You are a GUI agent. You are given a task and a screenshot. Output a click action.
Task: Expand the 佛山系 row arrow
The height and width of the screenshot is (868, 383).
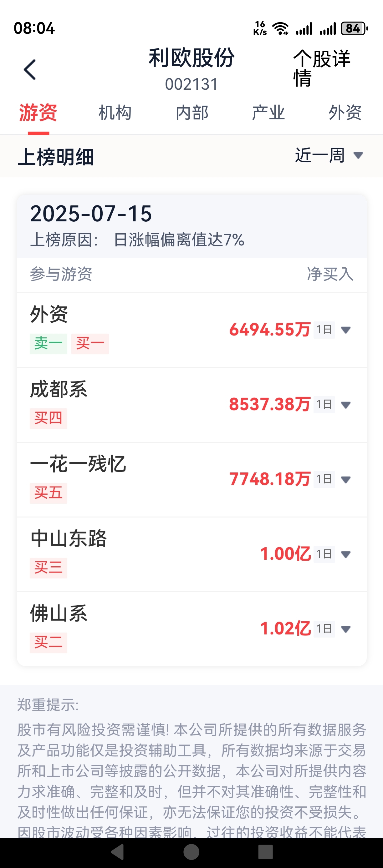click(346, 629)
